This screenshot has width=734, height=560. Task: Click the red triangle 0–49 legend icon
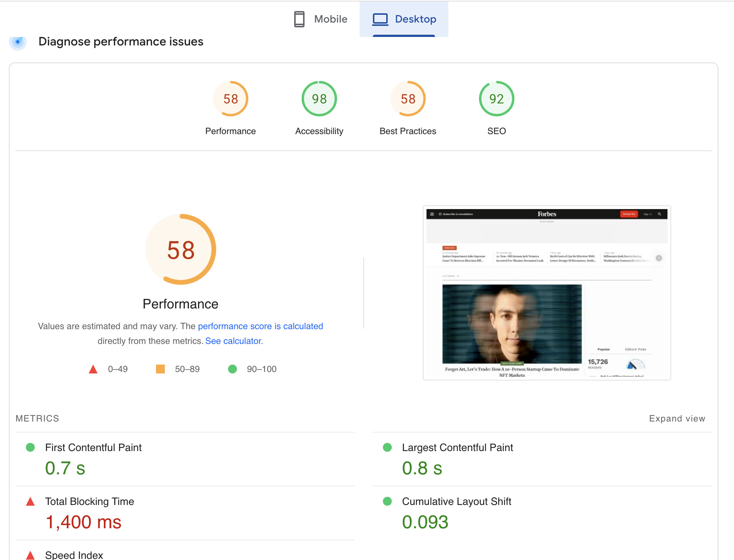[93, 369]
